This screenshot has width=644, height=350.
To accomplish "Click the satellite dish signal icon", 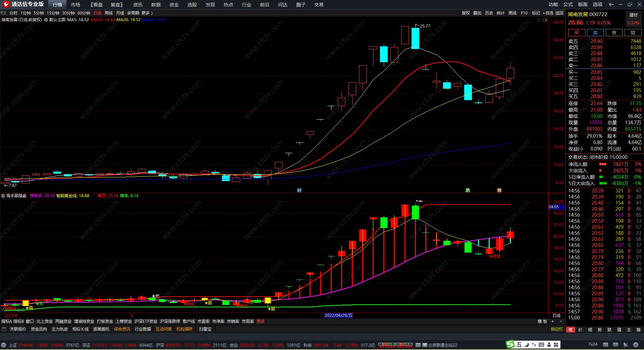I will click(x=626, y=344).
